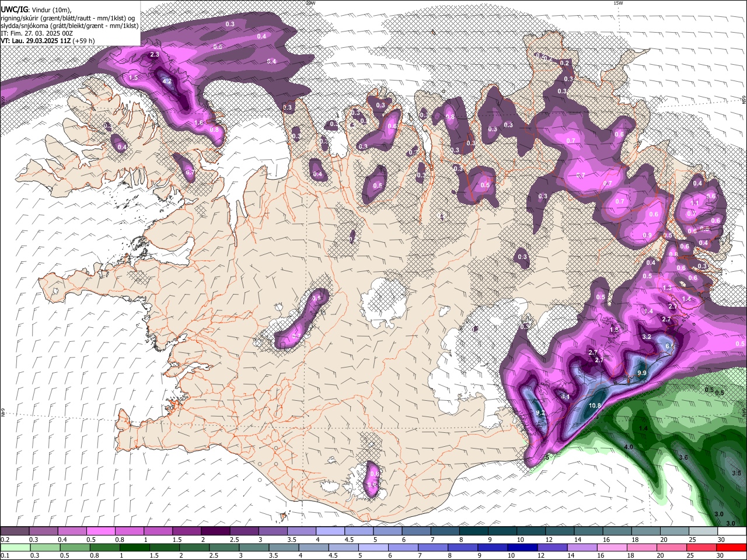Click the 3.1 value in the southeast snow band
The width and height of the screenshot is (747, 560).
(565, 397)
